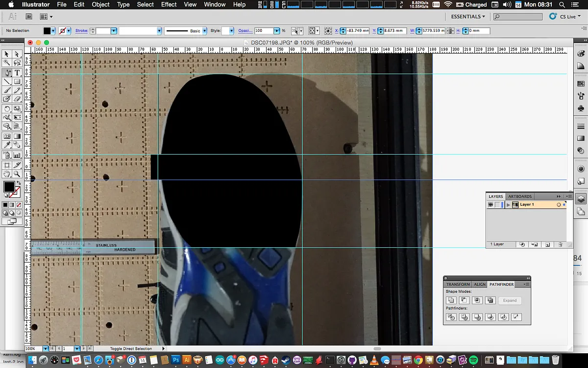Click the Opacity value input field
Viewport: 588px width, 368px height.
pyautogui.click(x=263, y=30)
